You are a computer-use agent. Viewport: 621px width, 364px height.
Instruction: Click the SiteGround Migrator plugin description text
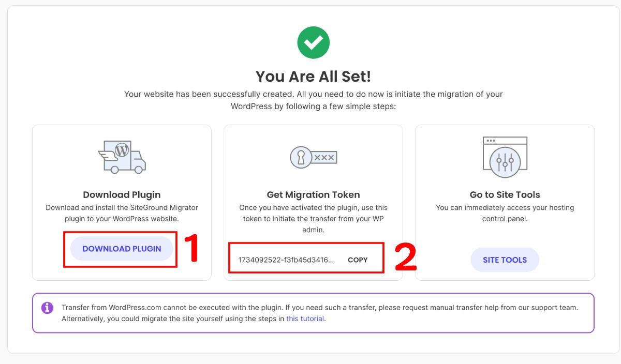pos(122,213)
